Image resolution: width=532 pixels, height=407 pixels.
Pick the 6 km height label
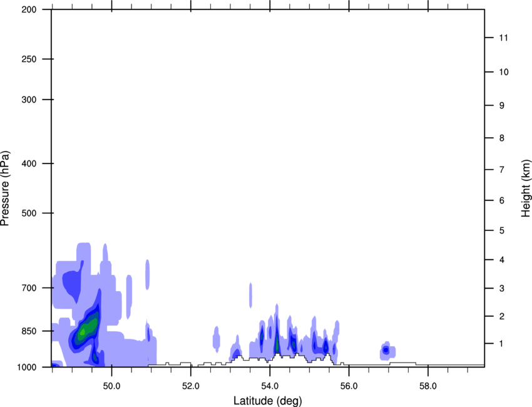coord(502,200)
